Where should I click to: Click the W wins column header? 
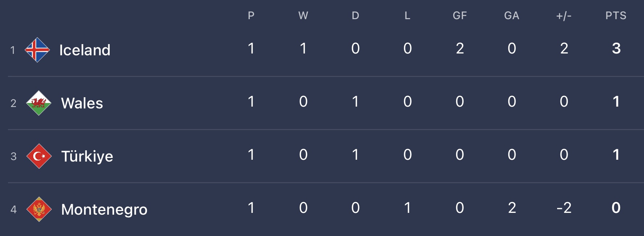(x=303, y=16)
